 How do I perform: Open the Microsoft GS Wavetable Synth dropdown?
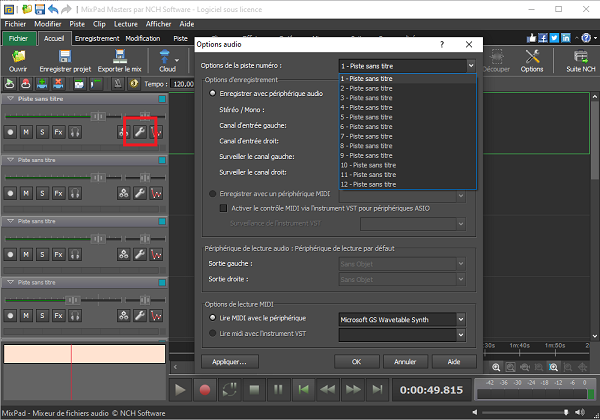[402, 319]
